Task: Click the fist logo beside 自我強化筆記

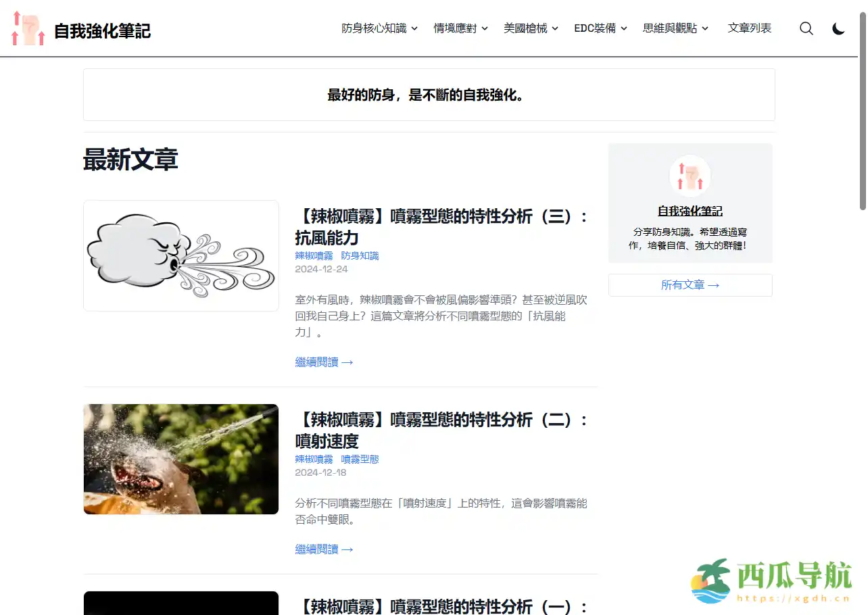Action: point(27,28)
